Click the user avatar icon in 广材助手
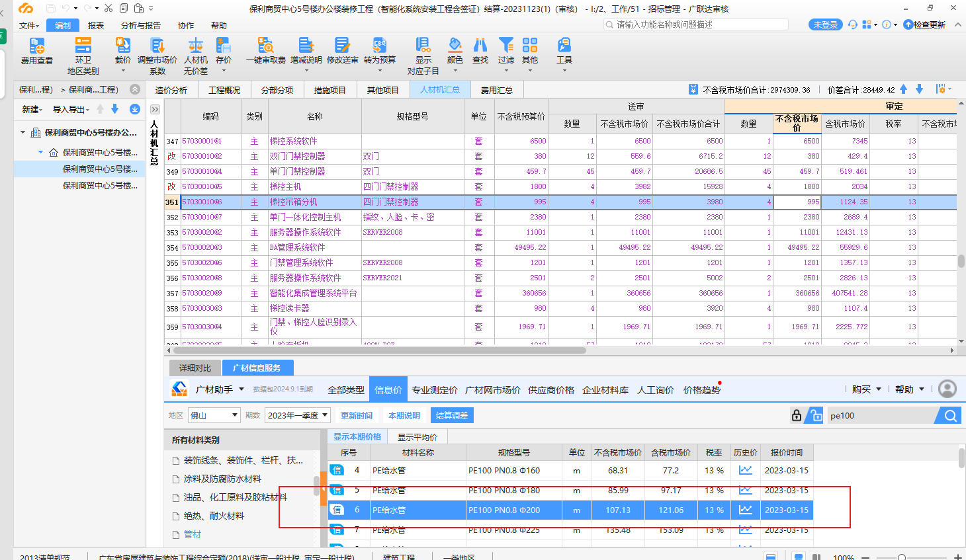 pos(947,389)
